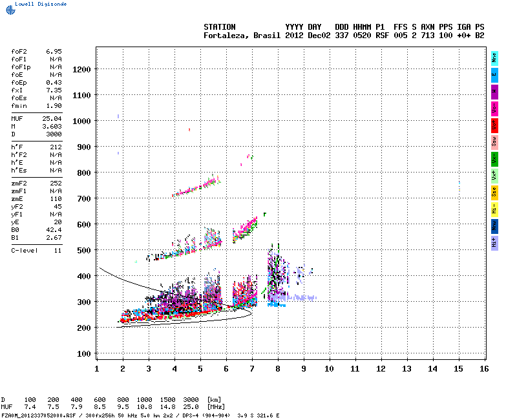Click the Lowell Digisonde title text
Viewport: 517px width, 420px height.
[x=41, y=4]
